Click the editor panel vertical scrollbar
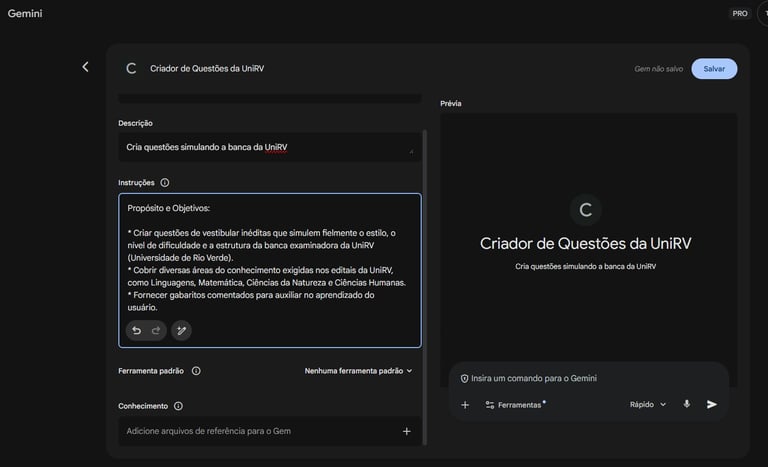The height and width of the screenshot is (467, 768). point(425,287)
